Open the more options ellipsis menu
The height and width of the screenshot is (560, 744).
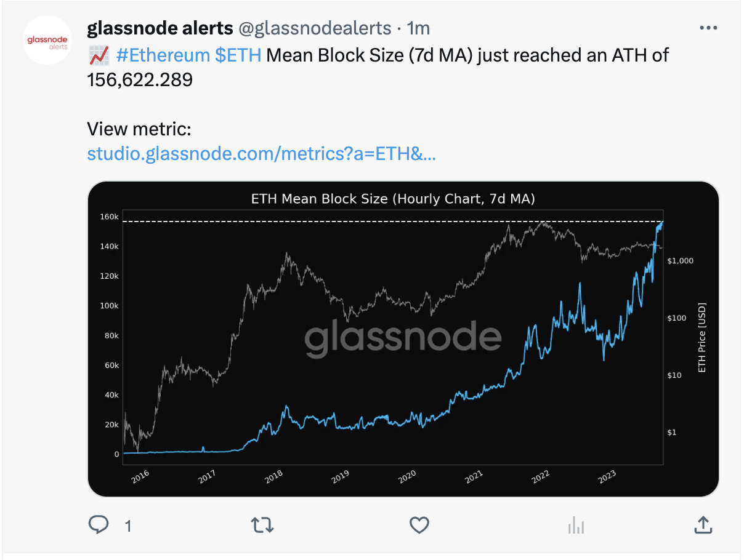coord(709,27)
